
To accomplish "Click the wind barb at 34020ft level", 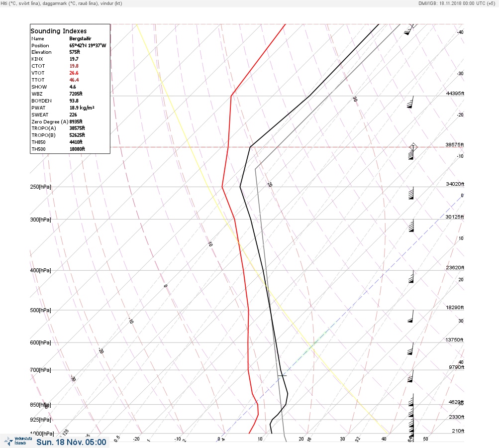I will tap(411, 193).
